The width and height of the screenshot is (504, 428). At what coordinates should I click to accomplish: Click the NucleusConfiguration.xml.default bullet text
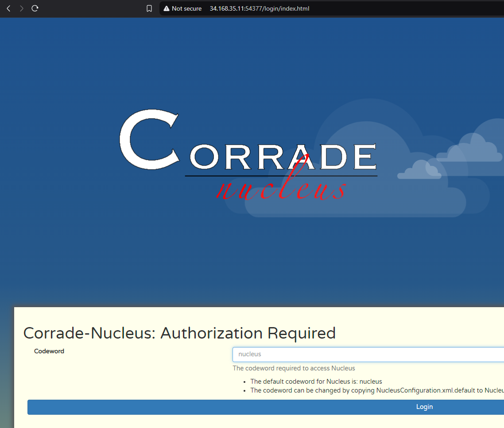[x=376, y=390]
